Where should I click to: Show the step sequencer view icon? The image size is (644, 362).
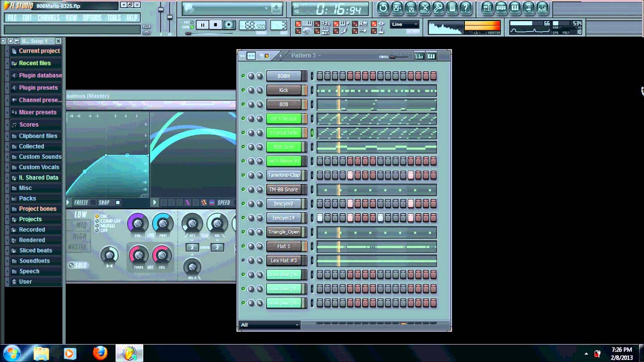pyautogui.click(x=501, y=8)
